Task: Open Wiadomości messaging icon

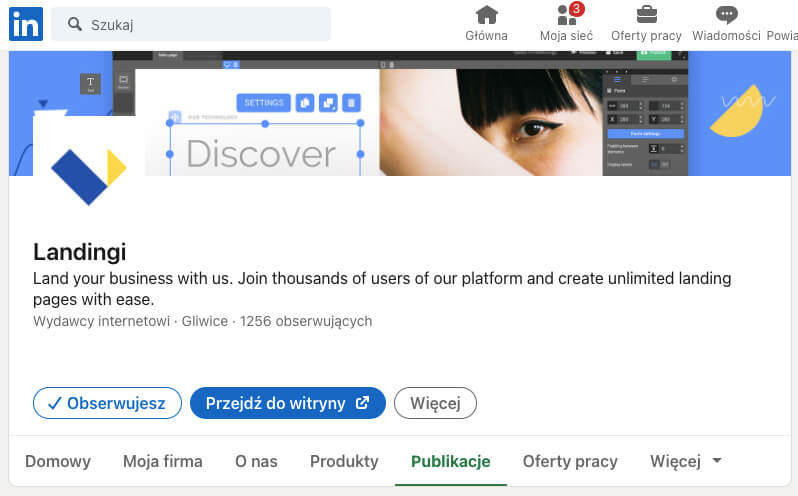Action: [x=727, y=15]
